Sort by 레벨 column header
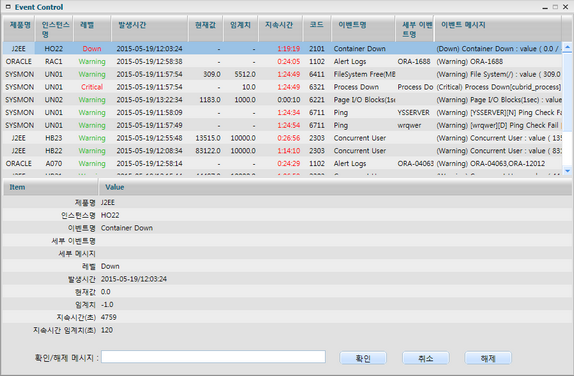The height and width of the screenshot is (376, 574). tap(92, 29)
